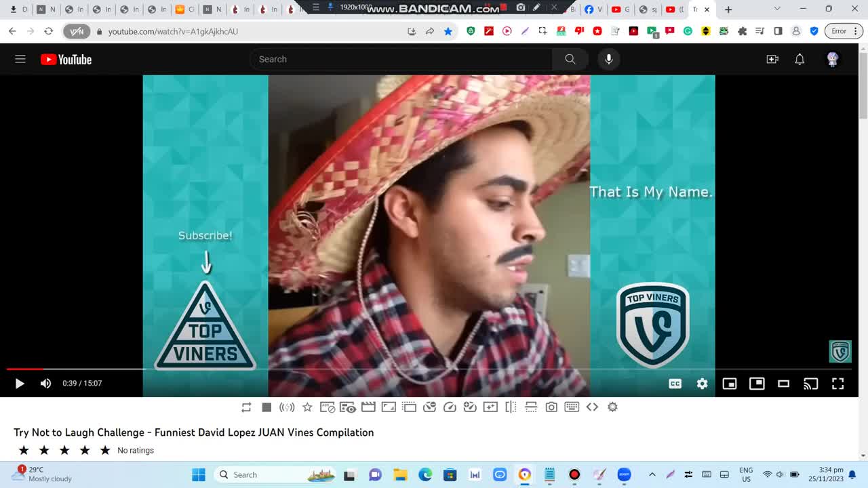Install the app from the address bar
This screenshot has height=488, width=868.
[x=412, y=31]
